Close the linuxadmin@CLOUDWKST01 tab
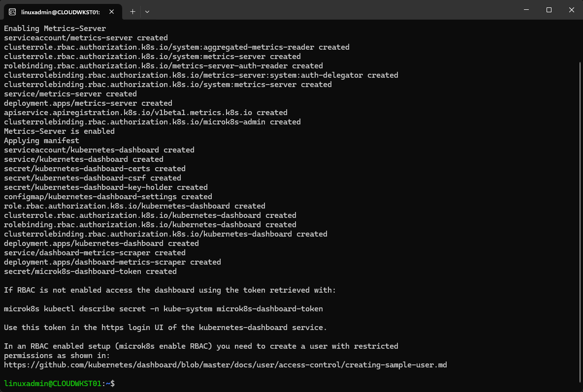The width and height of the screenshot is (583, 392). (111, 10)
